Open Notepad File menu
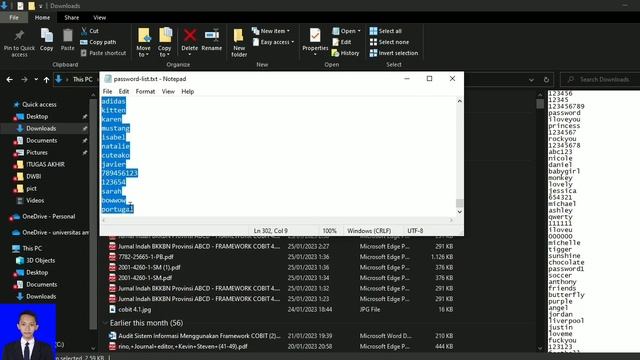Image resolution: width=640 pixels, height=360 pixels. pyautogui.click(x=107, y=91)
